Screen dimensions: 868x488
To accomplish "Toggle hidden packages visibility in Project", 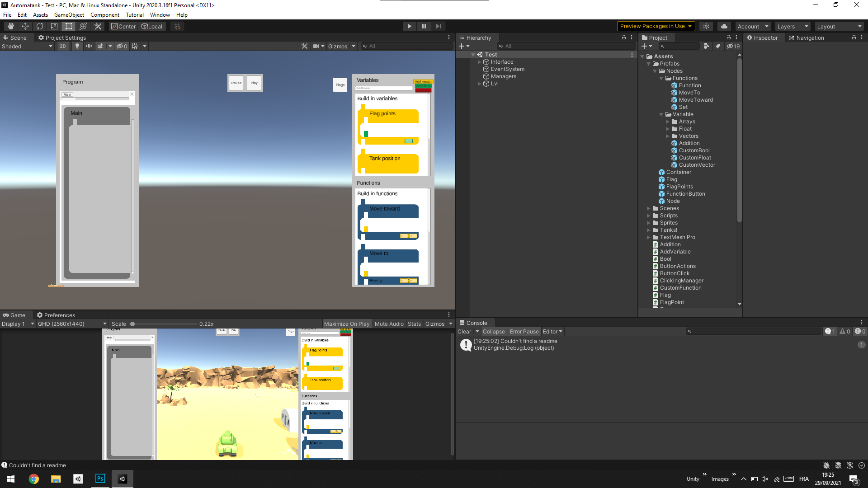I will 733,46.
